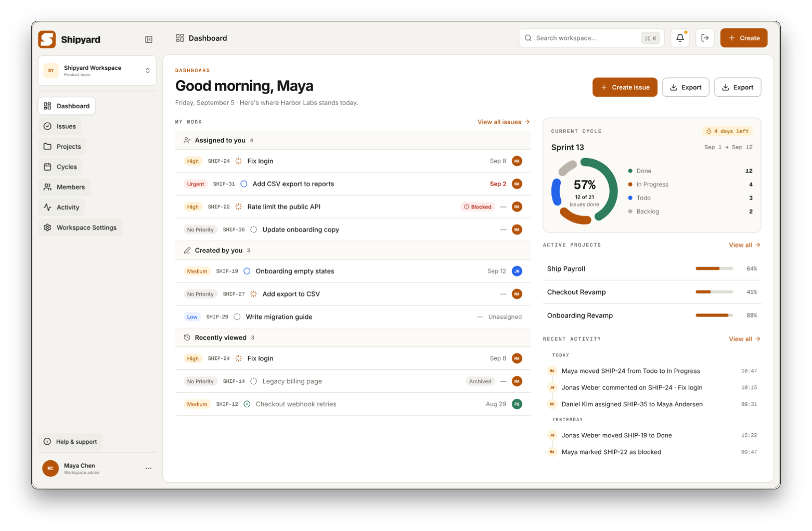Collapse the Assigned to you section
Viewport: 812px width, 531px height.
coord(353,140)
